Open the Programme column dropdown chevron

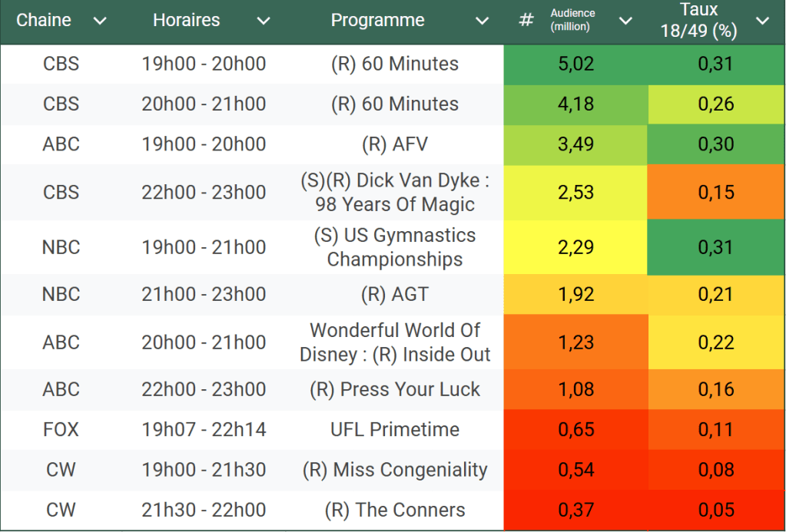[x=482, y=21]
